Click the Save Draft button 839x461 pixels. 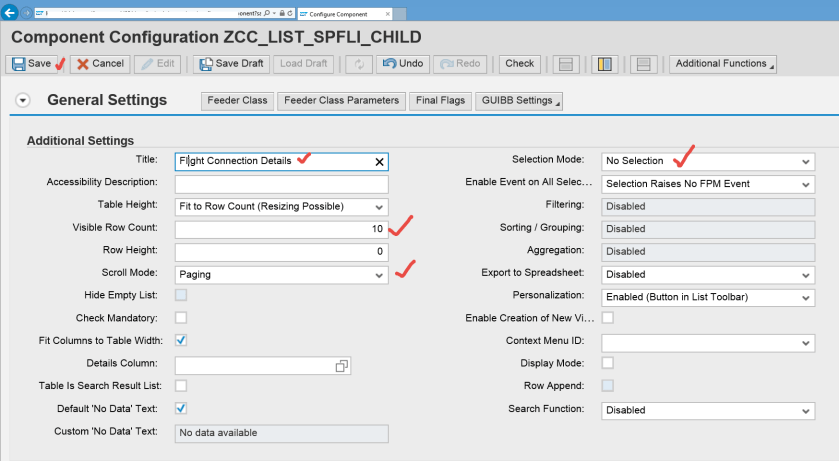pos(232,64)
